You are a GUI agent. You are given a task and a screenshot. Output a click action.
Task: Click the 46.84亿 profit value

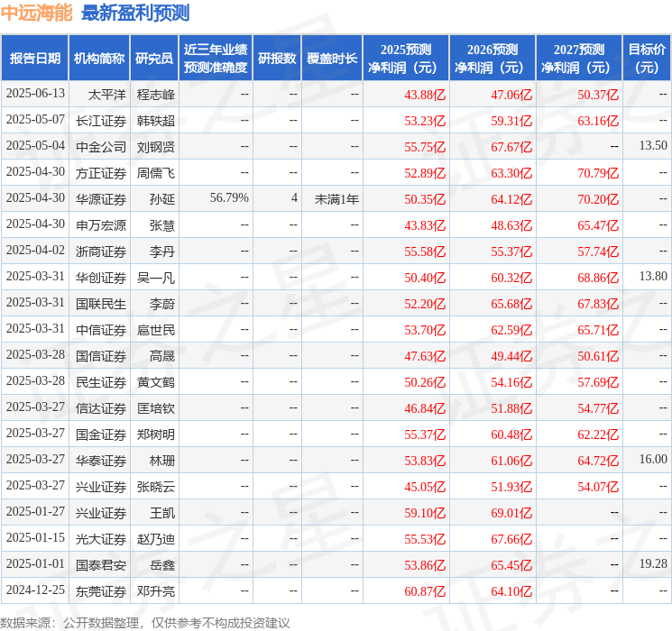point(425,408)
